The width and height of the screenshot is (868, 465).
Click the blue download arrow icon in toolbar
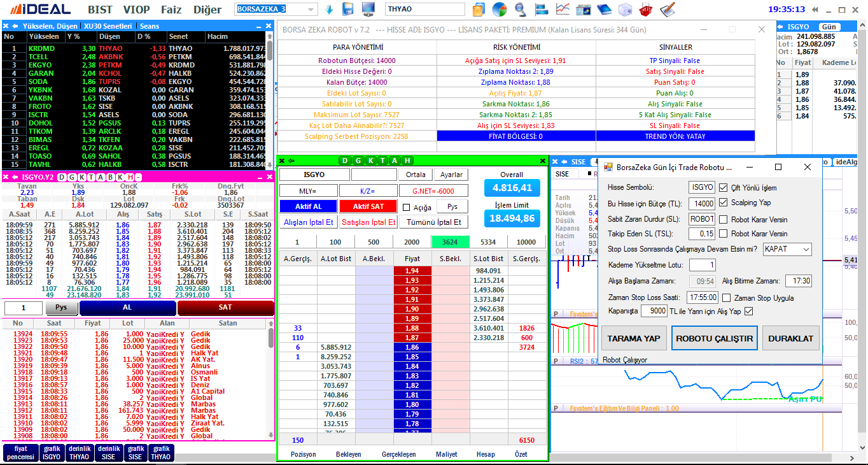[329, 10]
